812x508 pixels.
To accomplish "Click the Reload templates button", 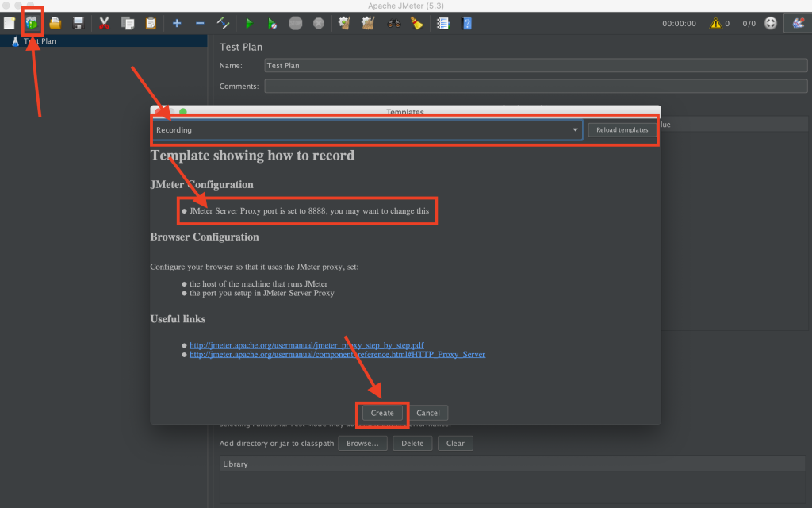I will (622, 129).
